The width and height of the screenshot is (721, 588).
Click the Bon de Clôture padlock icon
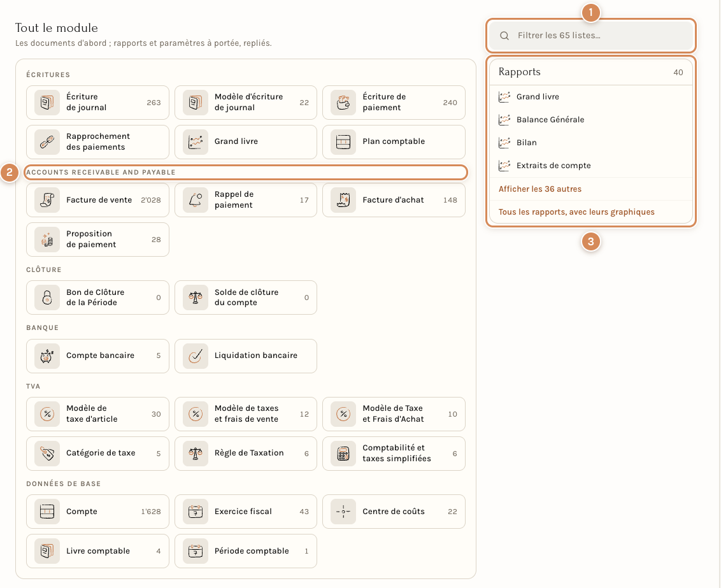click(x=47, y=298)
